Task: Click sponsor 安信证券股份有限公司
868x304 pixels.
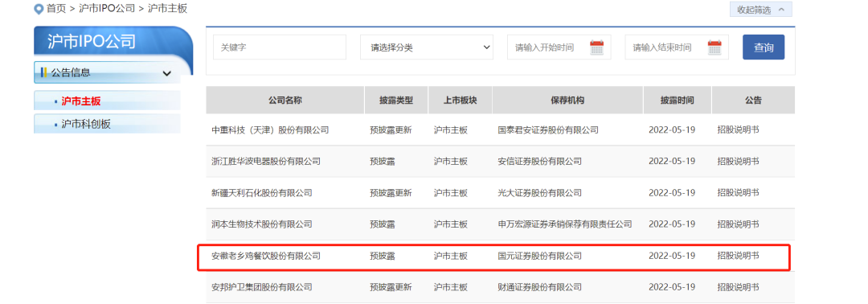Action: coord(540,161)
